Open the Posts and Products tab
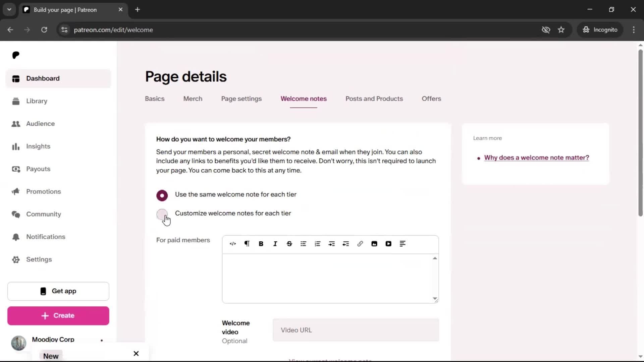The height and width of the screenshot is (362, 644). pos(374,99)
